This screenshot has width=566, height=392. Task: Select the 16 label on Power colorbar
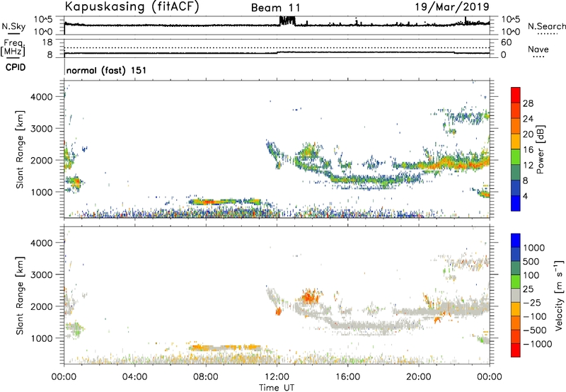point(528,149)
